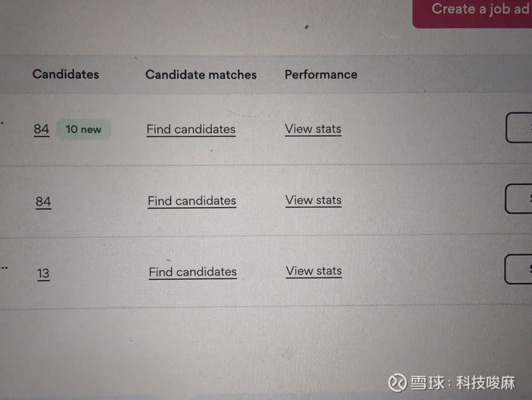Open the 84 candidates link in second row
532x400 pixels.
pyautogui.click(x=43, y=202)
